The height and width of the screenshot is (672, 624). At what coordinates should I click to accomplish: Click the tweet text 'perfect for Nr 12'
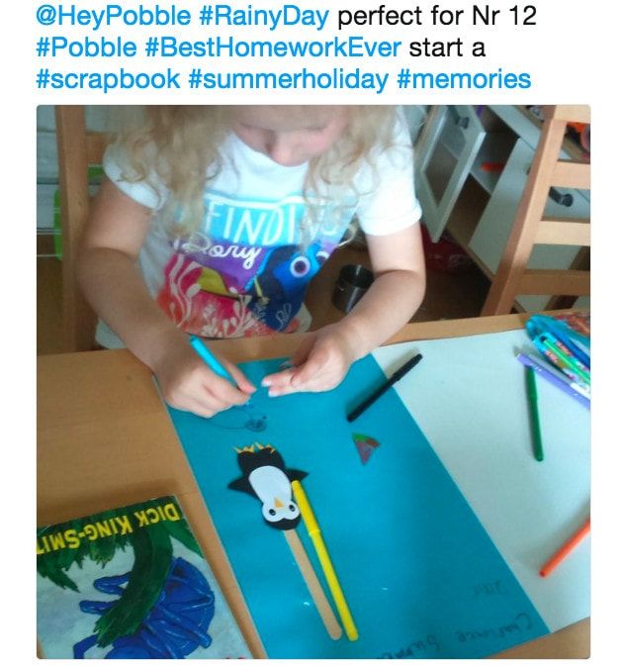[437, 16]
